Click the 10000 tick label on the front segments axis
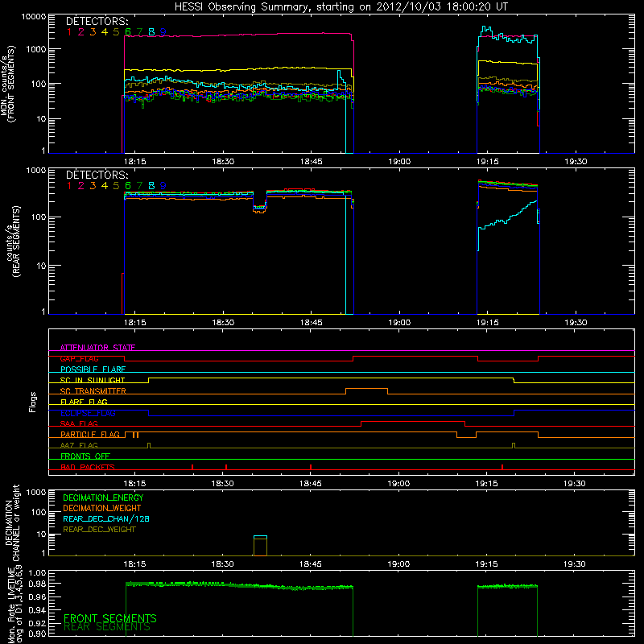Screen dimensions: 644x644 pyautogui.click(x=33, y=17)
